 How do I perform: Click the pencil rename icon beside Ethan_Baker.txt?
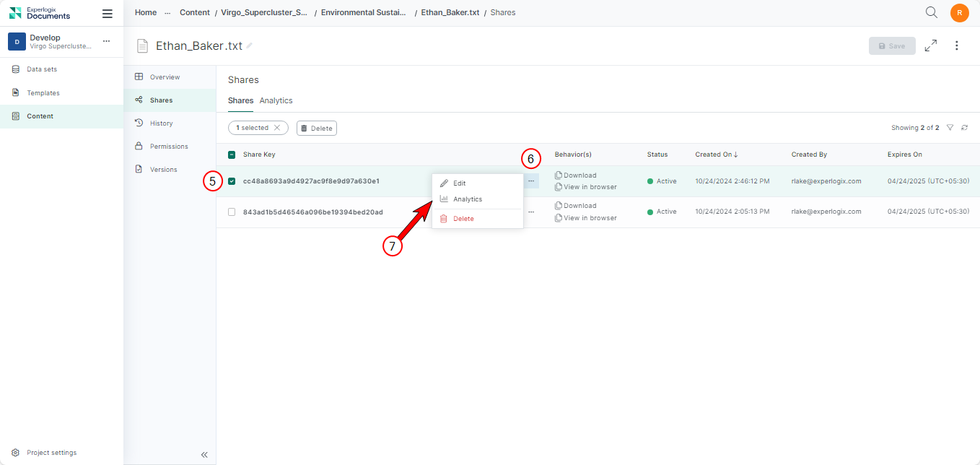pyautogui.click(x=250, y=45)
